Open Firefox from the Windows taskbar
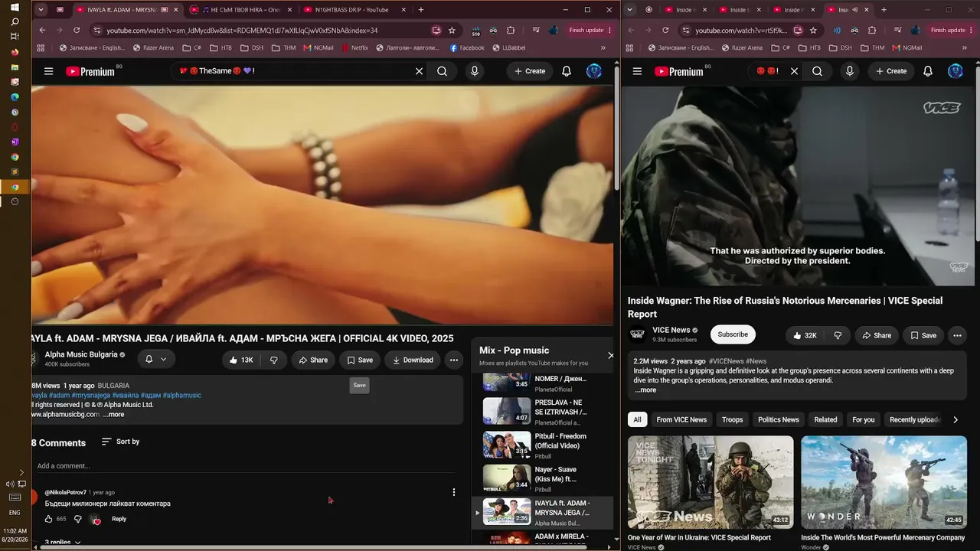Image resolution: width=980 pixels, height=551 pixels. point(15,52)
